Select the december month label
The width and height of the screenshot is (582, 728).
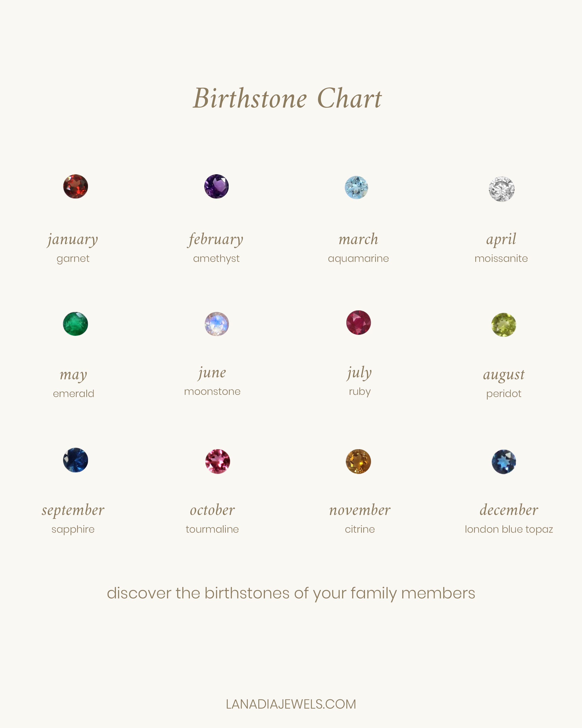click(x=509, y=510)
